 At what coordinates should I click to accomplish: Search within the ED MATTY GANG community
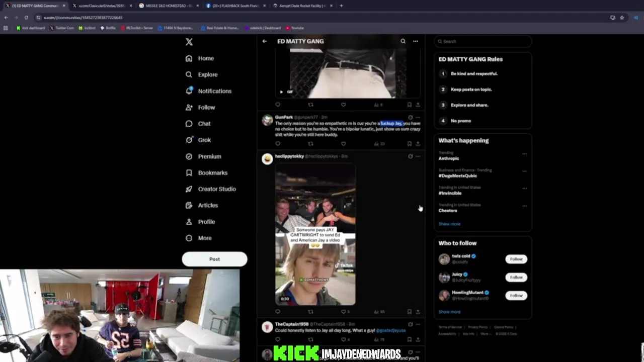click(403, 41)
